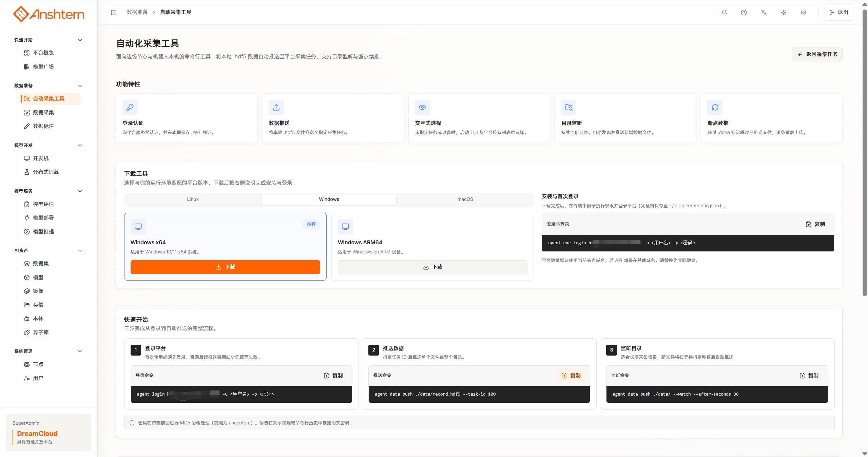
Task: Collapse the sidebar with the panel icon
Action: pyautogui.click(x=114, y=13)
